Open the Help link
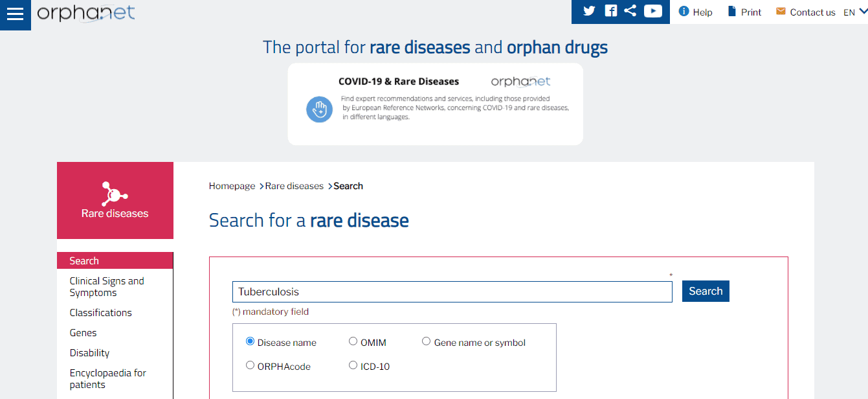868x399 pixels. tap(702, 12)
